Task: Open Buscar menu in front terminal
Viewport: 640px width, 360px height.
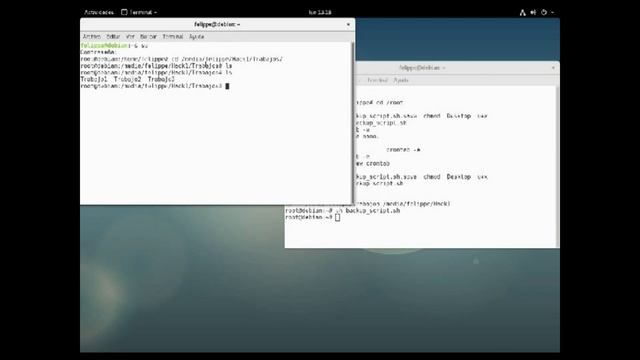Action: click(x=148, y=37)
